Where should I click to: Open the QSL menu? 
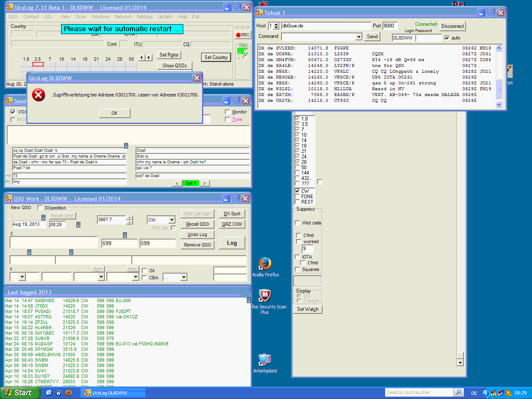coord(48,17)
